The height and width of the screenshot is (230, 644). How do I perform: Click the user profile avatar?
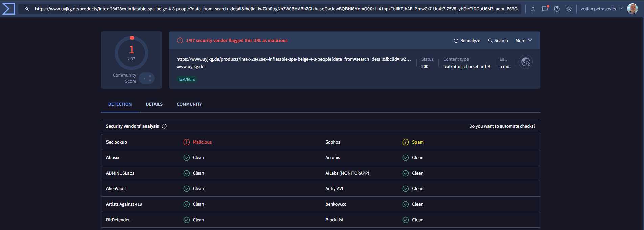[x=632, y=9]
